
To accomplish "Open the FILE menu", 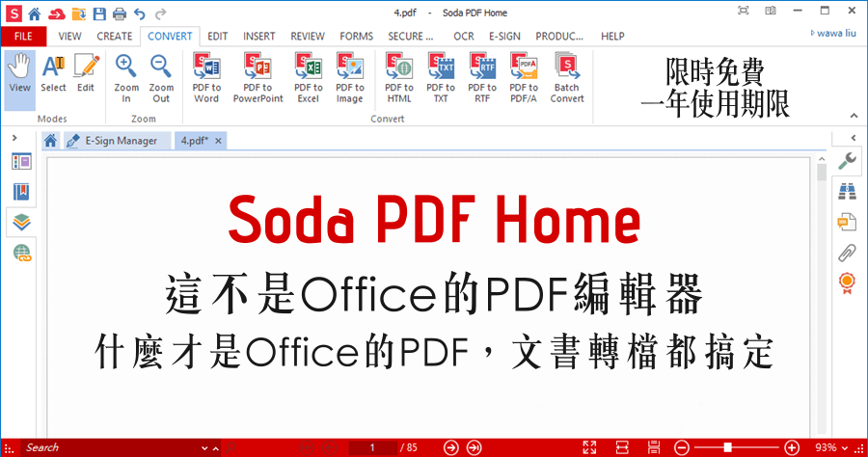I will (x=23, y=37).
